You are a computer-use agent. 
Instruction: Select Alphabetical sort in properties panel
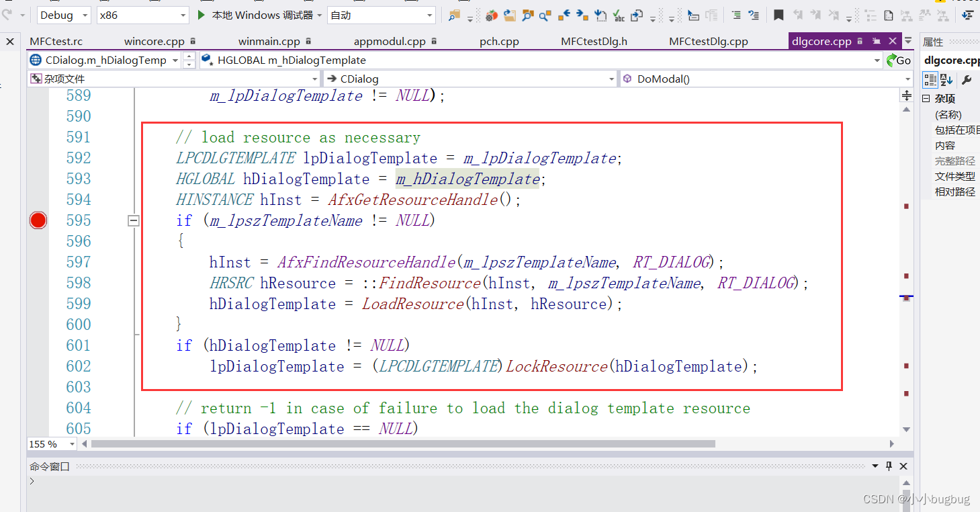click(946, 80)
